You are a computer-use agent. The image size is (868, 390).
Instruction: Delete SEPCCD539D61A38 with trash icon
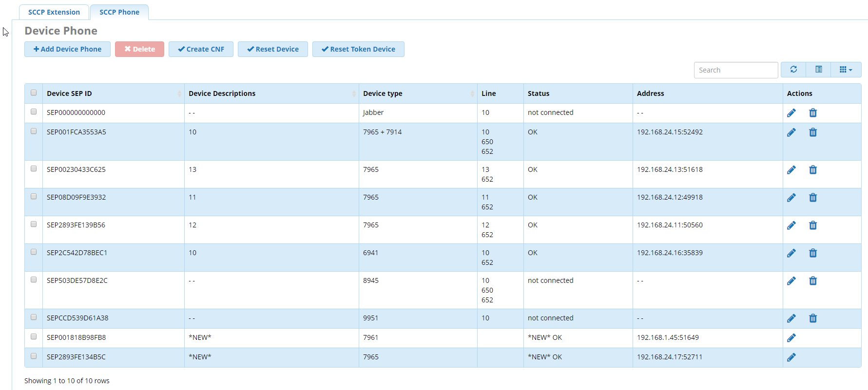coord(813,318)
